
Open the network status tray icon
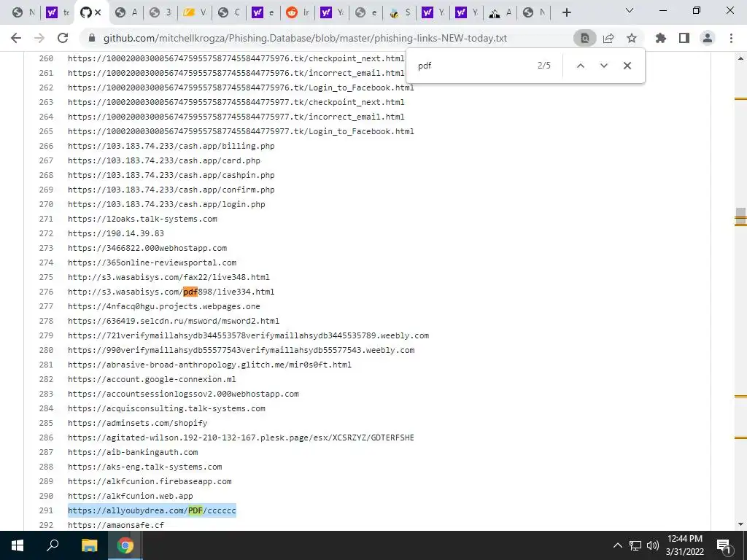[635, 545]
